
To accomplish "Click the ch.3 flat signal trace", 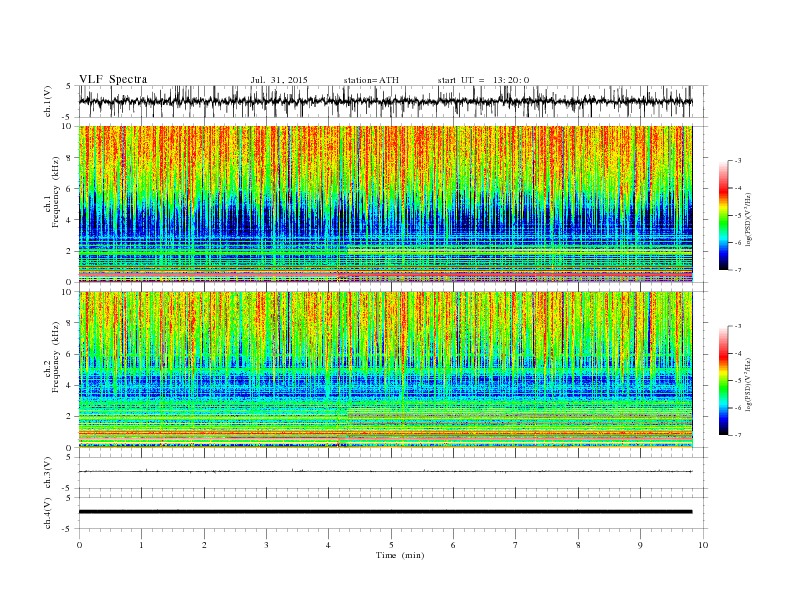I will (x=385, y=471).
